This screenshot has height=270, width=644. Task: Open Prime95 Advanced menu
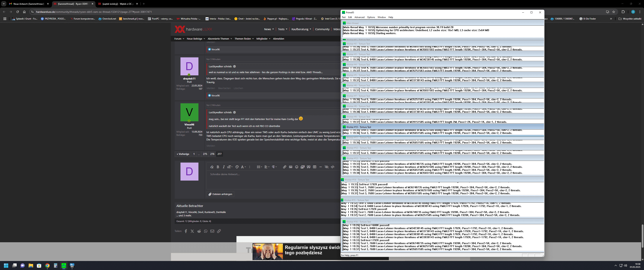tap(359, 17)
